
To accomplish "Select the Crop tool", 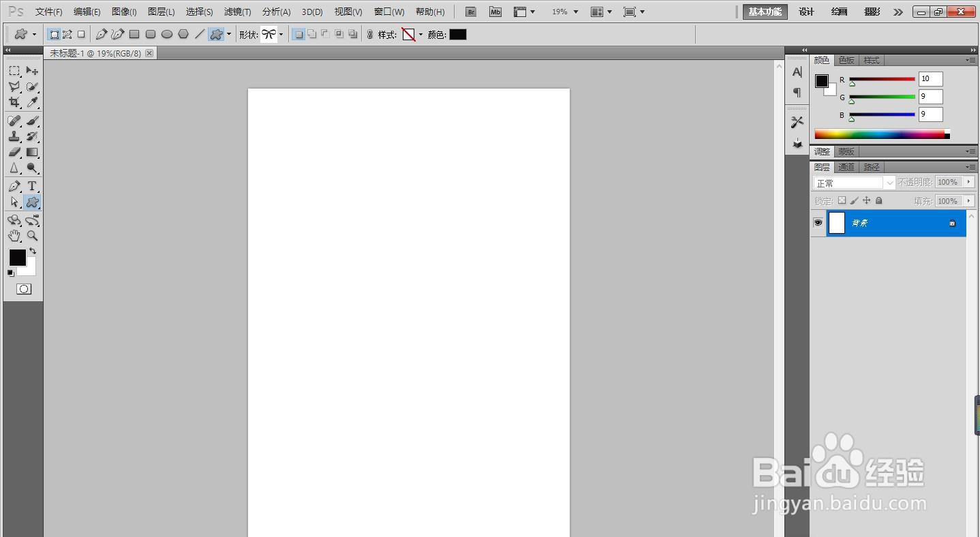I will point(14,102).
